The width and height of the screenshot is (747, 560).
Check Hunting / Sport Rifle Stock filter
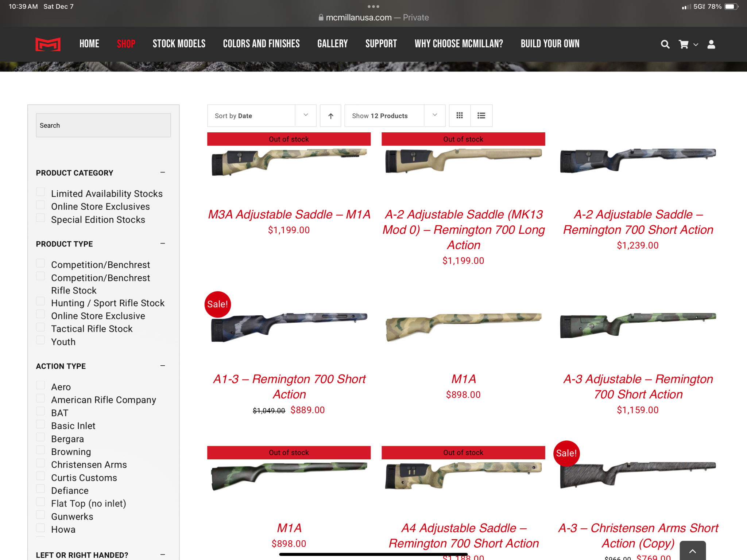point(40,302)
